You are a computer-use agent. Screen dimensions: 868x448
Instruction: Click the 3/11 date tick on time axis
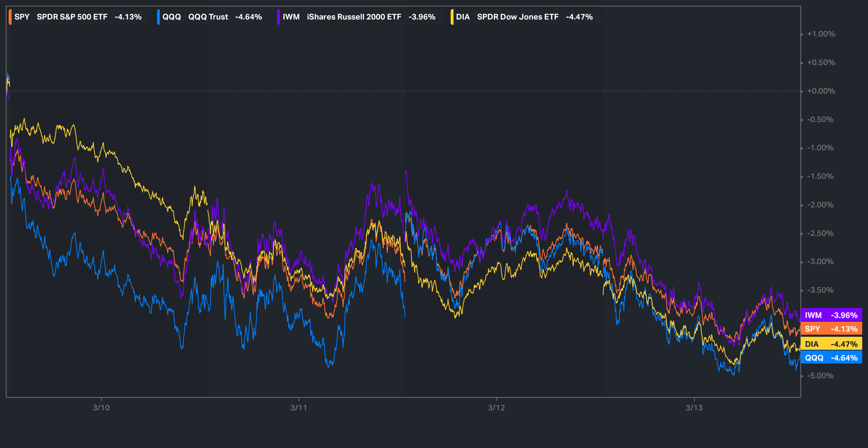(299, 408)
